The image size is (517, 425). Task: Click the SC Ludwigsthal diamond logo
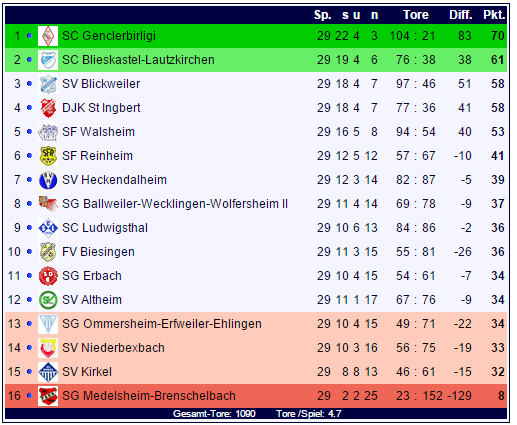point(48,228)
